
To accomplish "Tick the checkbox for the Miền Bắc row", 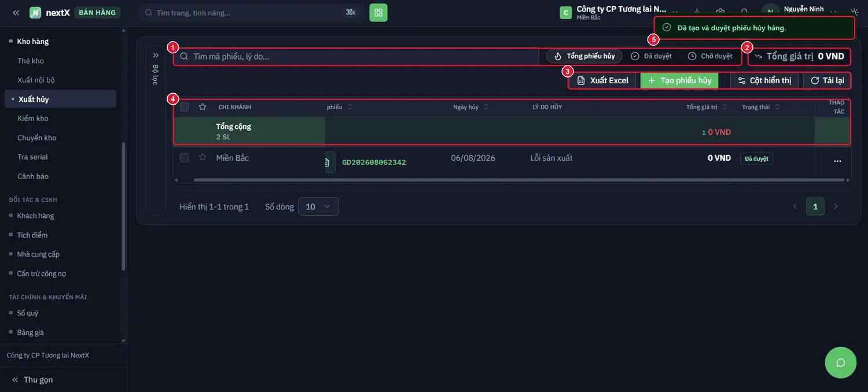I will (x=185, y=158).
